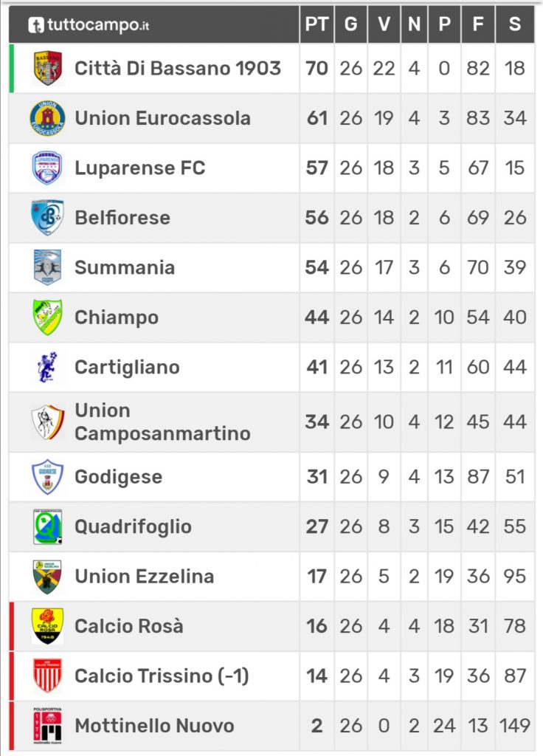Select the S goals-against column header
This screenshot has width=543, height=756.
(x=515, y=24)
